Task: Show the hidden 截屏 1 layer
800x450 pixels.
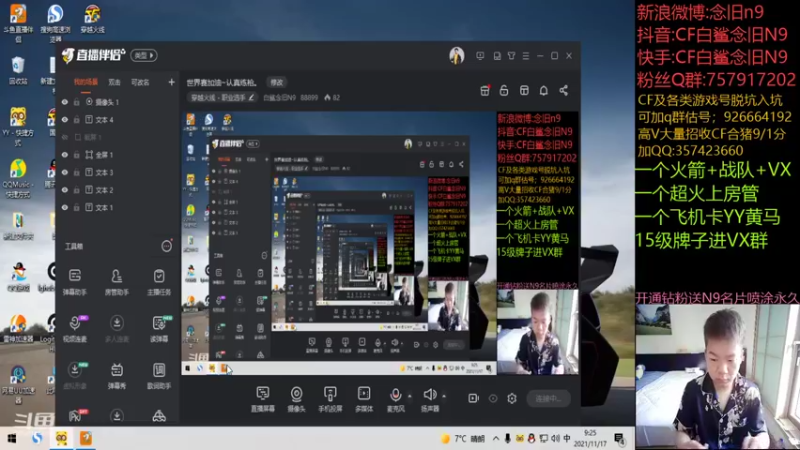Action: [x=65, y=137]
